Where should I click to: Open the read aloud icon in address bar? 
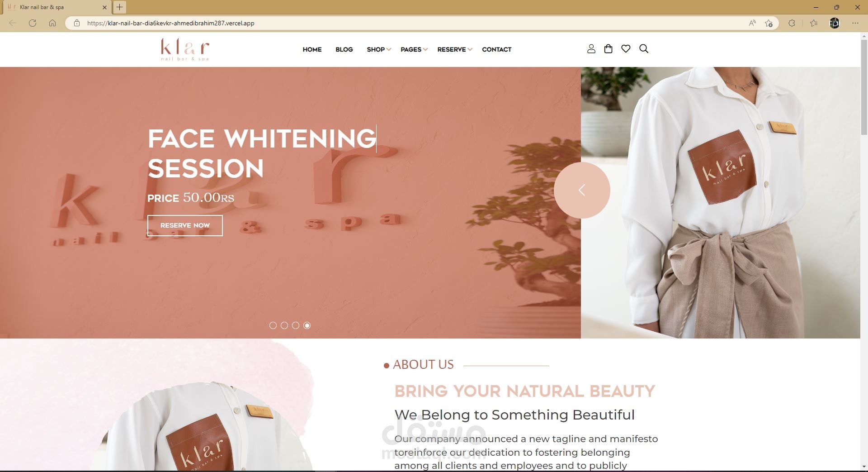coord(752,23)
